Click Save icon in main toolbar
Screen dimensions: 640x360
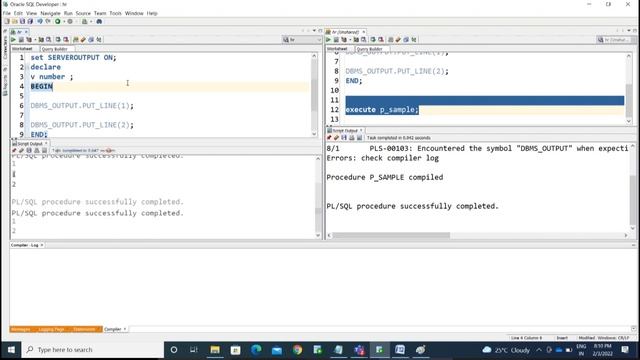point(22,21)
